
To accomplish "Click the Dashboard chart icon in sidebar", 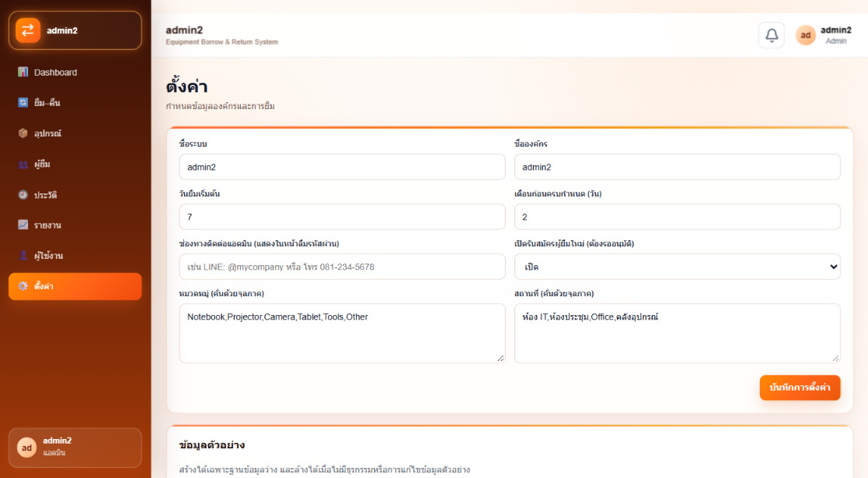I will (x=23, y=72).
